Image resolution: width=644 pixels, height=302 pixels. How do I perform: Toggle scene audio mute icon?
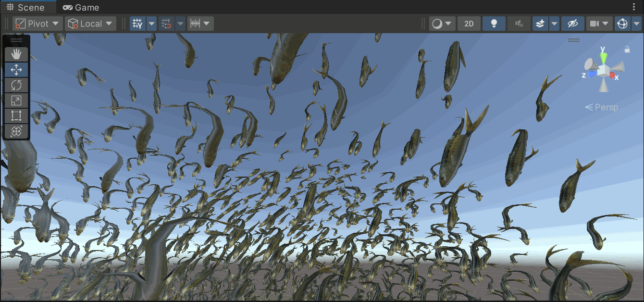pos(519,24)
